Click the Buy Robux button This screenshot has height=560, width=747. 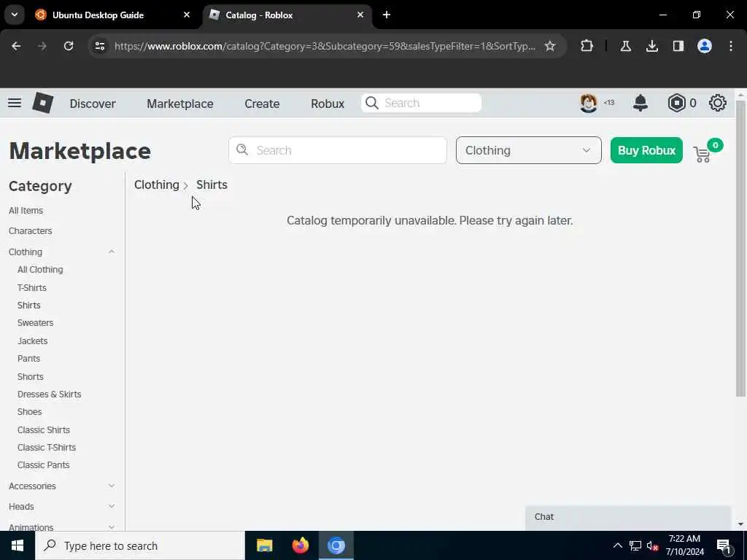click(x=646, y=150)
